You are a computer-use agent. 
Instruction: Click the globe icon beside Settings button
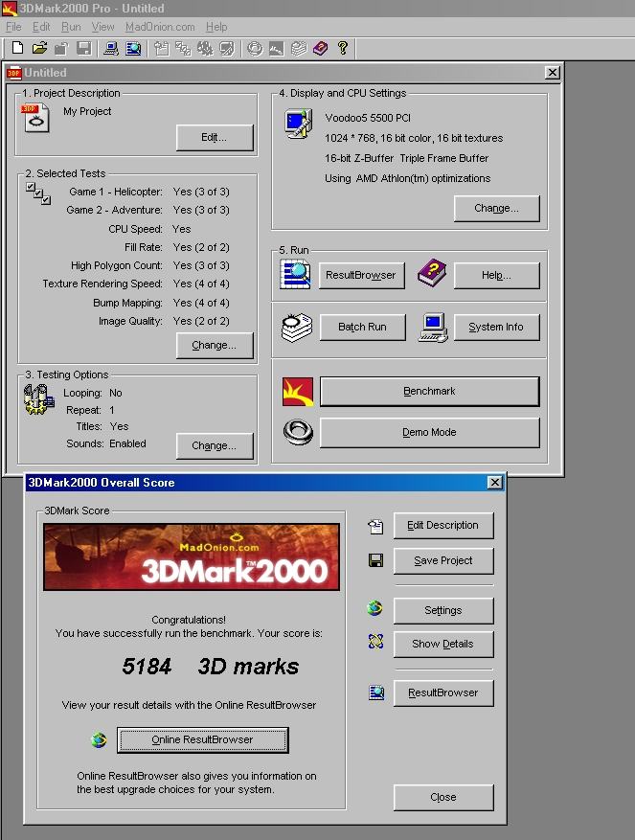(375, 608)
